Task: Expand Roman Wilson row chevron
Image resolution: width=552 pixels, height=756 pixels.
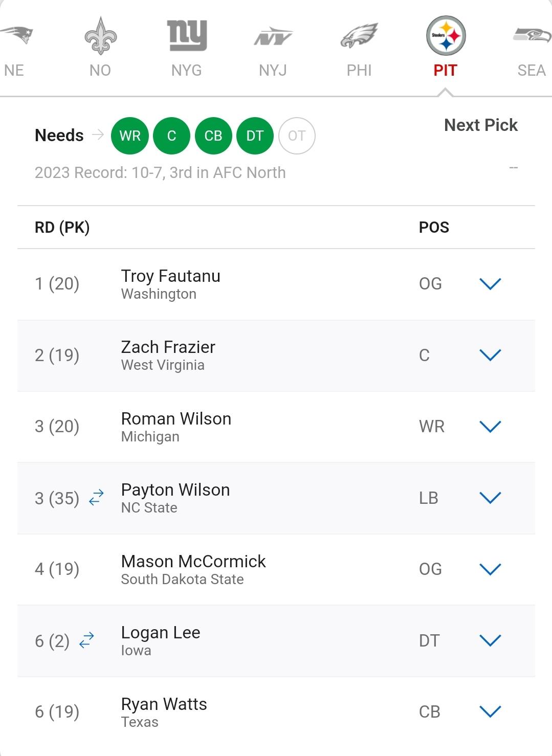Action: (490, 427)
